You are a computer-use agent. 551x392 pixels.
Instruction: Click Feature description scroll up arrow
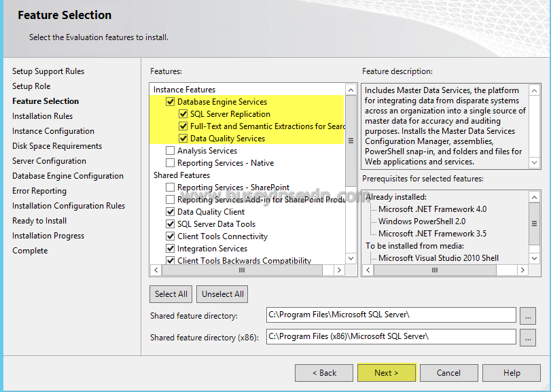click(x=534, y=90)
